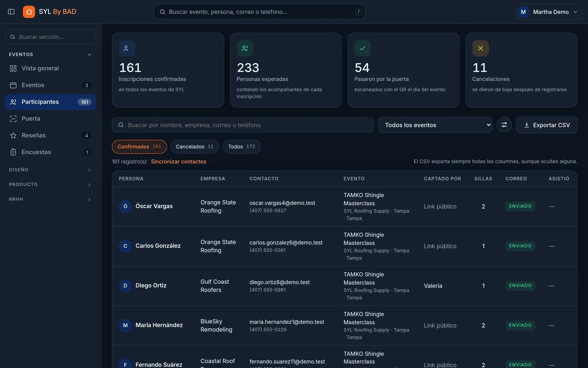
Task: Open the Martha Demo user menu
Action: [548, 12]
